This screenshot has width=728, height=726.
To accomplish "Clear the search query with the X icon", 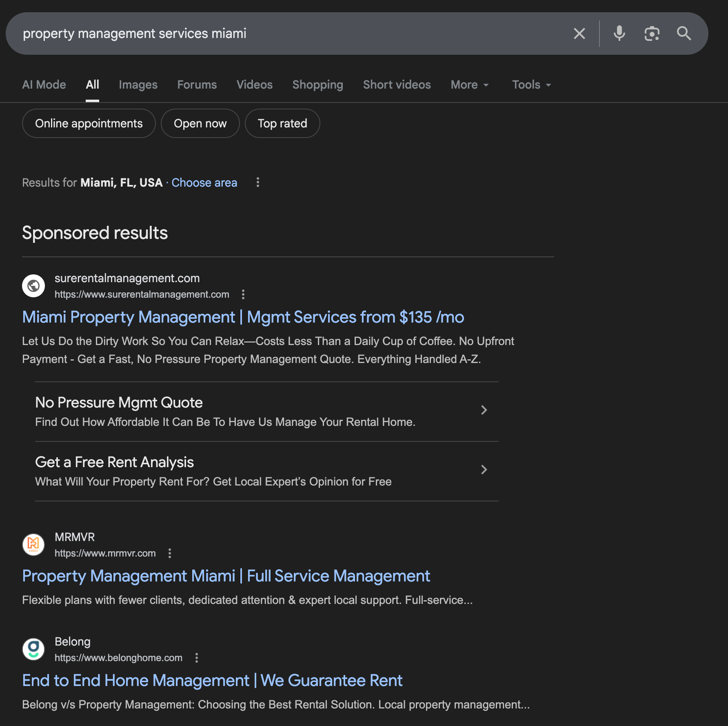I will pyautogui.click(x=579, y=33).
